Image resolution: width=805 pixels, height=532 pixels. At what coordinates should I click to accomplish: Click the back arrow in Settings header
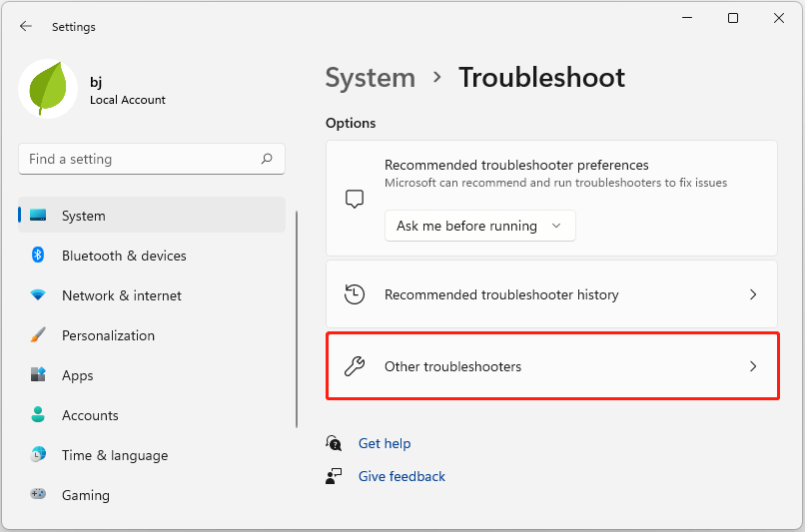pos(26,27)
